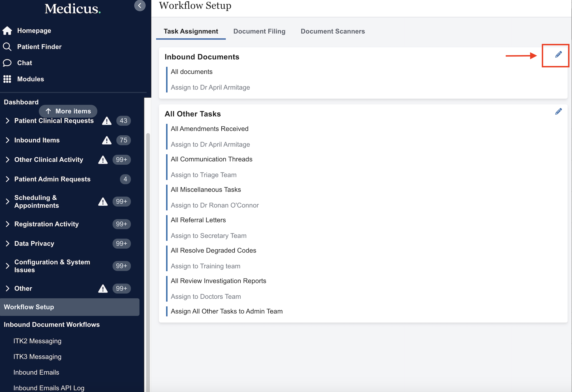Viewport: 572px width, 392px height.
Task: Edit All Other Tasks with pencil icon
Action: pos(558,112)
